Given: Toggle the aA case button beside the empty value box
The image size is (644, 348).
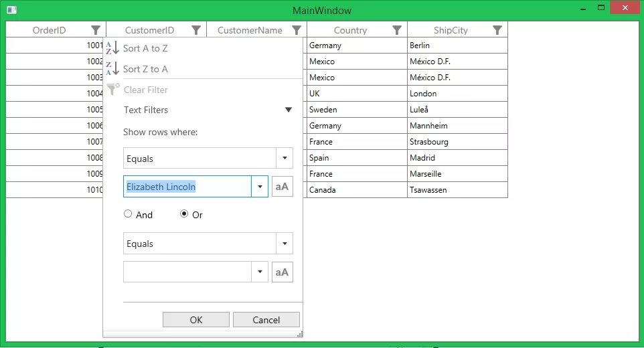Looking at the screenshot, I should pos(282,272).
